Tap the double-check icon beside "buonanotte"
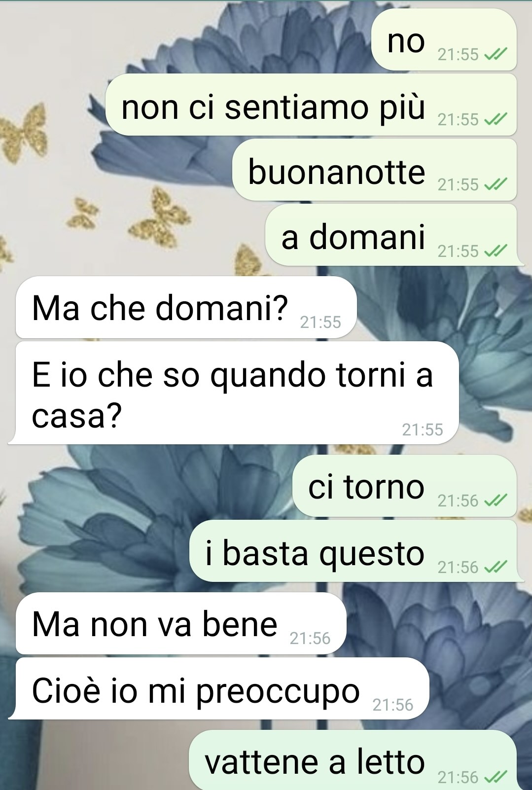Image resolution: width=532 pixels, height=790 pixels. pos(496,184)
